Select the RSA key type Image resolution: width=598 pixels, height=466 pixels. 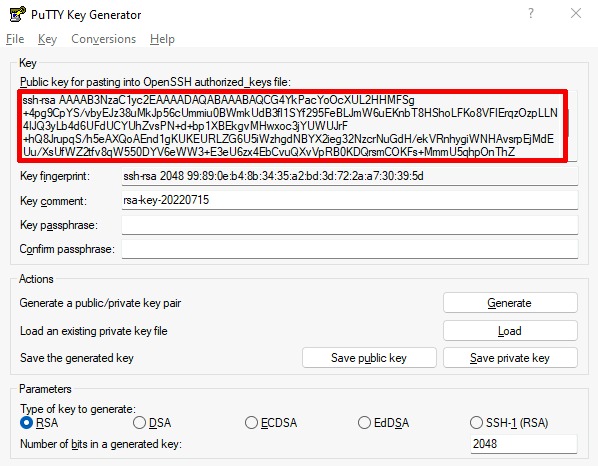39,423
